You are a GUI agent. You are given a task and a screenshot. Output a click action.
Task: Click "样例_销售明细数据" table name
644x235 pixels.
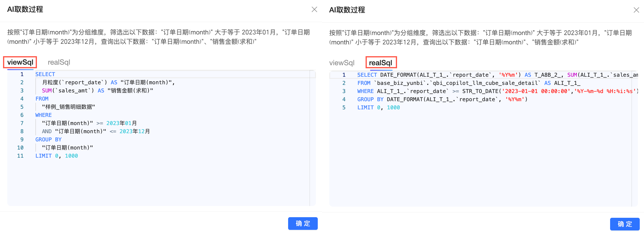click(68, 107)
